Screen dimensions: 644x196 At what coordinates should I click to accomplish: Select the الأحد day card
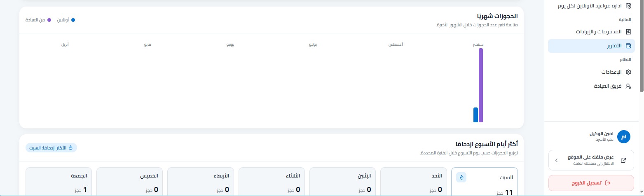414,182
